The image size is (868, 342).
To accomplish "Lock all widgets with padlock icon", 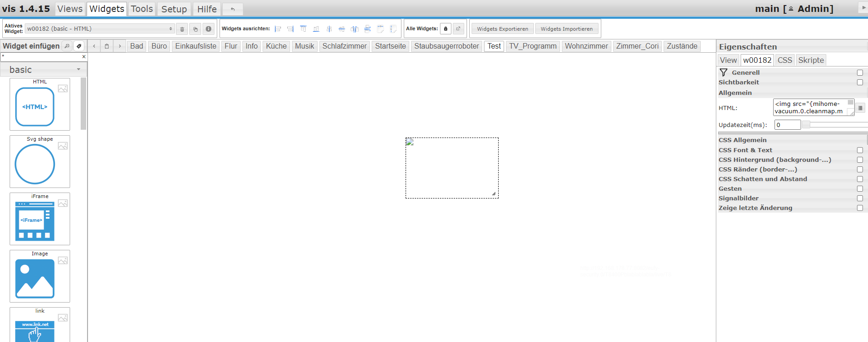I will coord(445,29).
